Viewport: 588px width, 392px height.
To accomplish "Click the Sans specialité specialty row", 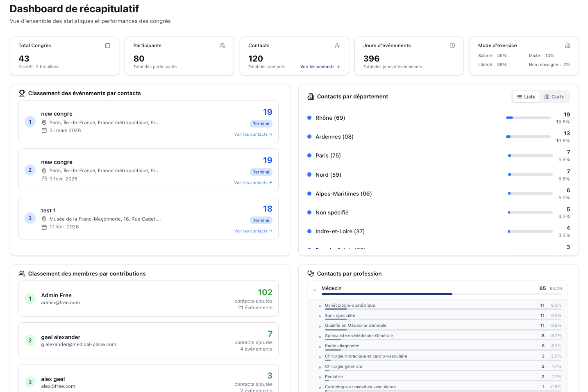I will click(x=440, y=316).
